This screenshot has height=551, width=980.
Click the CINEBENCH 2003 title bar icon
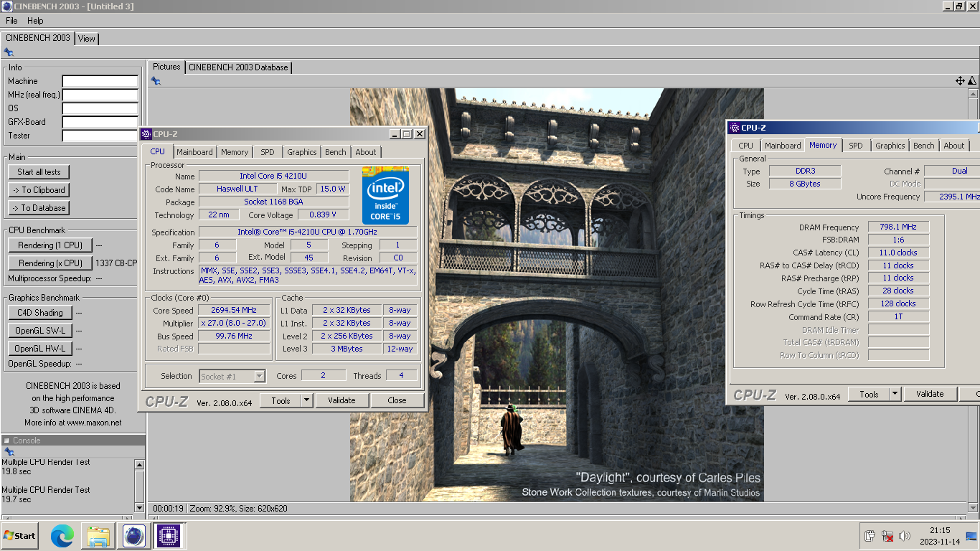point(6,6)
